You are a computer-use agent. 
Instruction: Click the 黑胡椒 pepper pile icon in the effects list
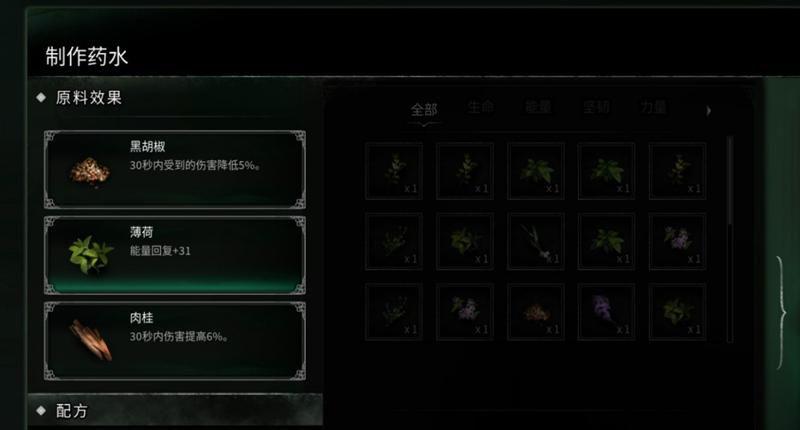pyautogui.click(x=90, y=172)
